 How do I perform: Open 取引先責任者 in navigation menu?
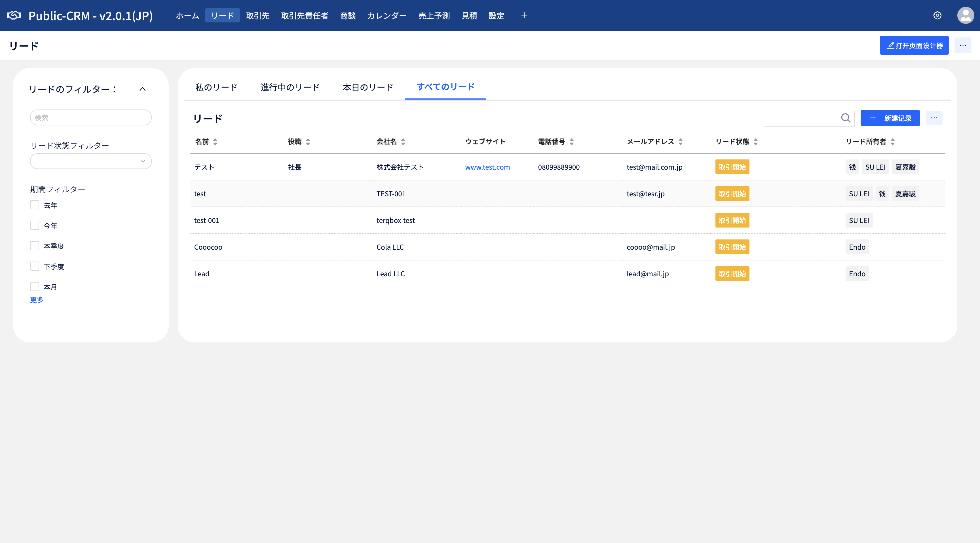coord(304,16)
